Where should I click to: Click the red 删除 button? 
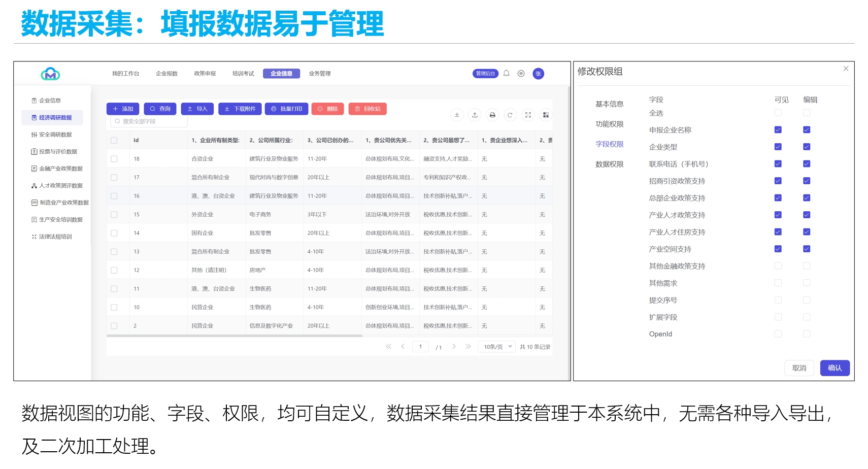[327, 109]
